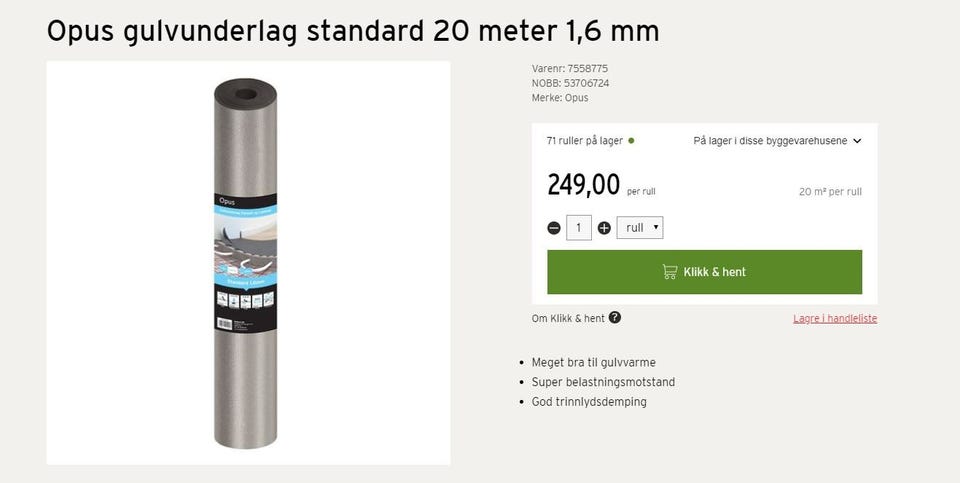Open the 'Lagre i handleliste' link
960x483 pixels.
[x=835, y=318]
